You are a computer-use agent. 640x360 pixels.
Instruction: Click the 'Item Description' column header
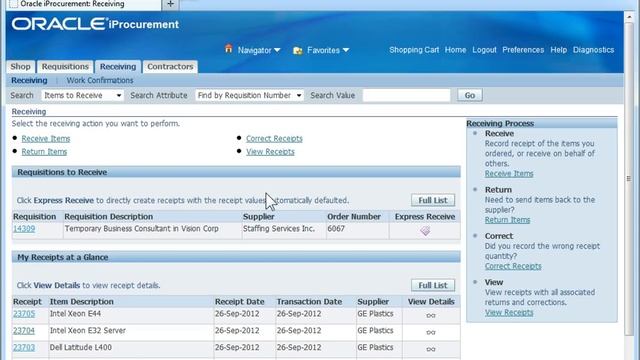(82, 302)
